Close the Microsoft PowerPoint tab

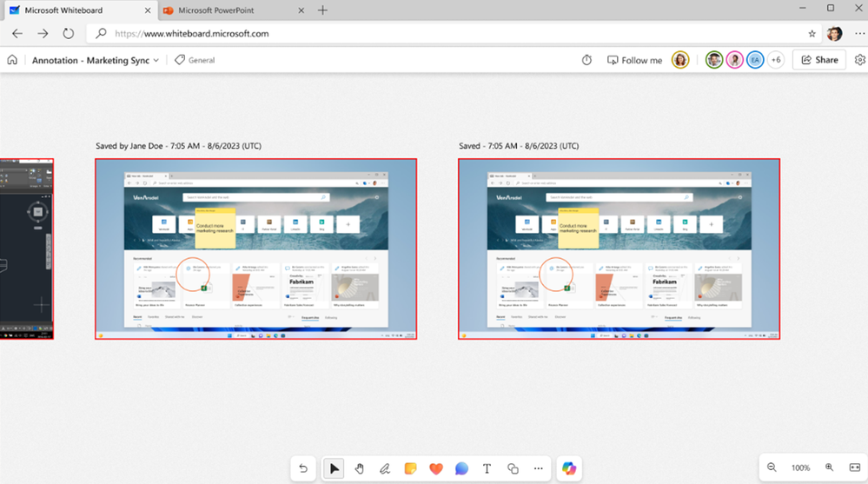(301, 10)
